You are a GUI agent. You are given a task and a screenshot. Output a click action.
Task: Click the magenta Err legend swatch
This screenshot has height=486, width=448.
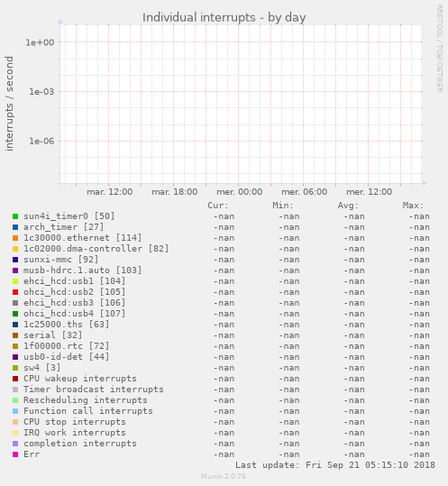click(15, 454)
